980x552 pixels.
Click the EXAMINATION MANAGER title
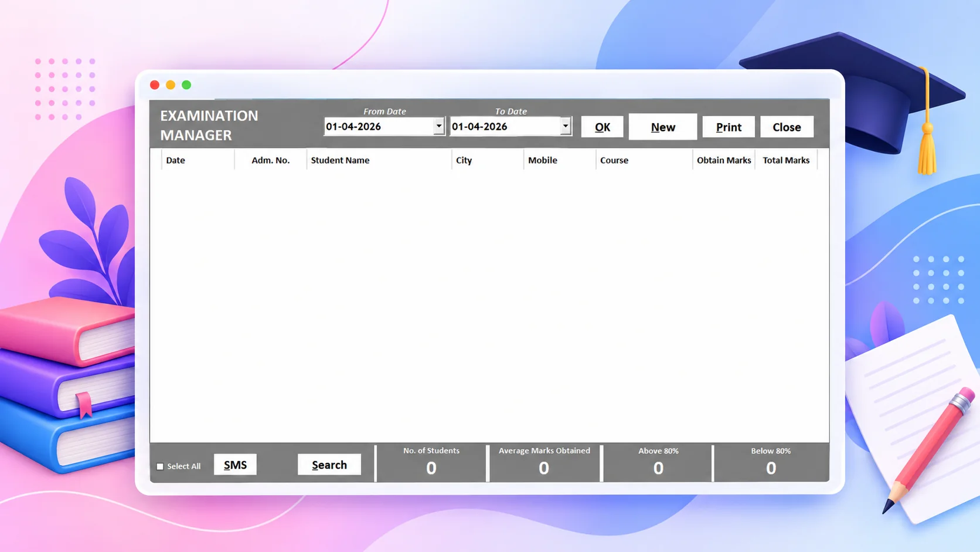pyautogui.click(x=209, y=125)
